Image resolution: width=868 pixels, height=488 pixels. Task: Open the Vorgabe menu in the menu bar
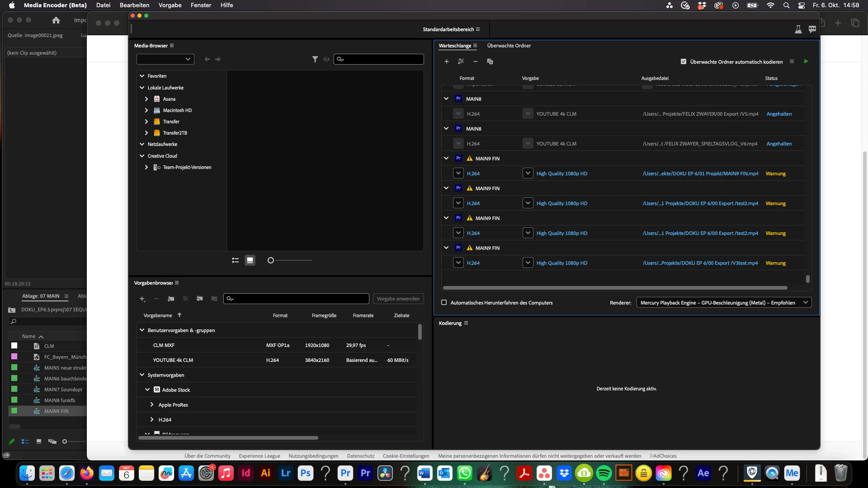(170, 5)
